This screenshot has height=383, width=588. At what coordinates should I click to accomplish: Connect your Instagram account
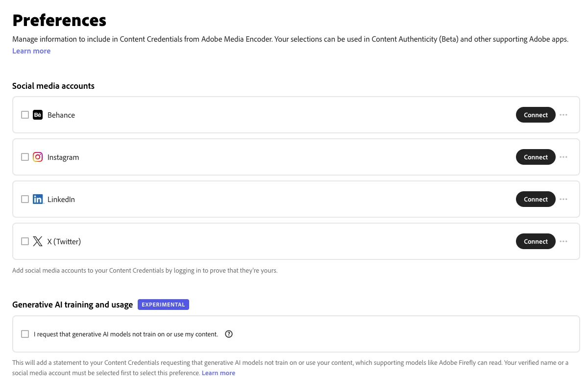(x=536, y=157)
